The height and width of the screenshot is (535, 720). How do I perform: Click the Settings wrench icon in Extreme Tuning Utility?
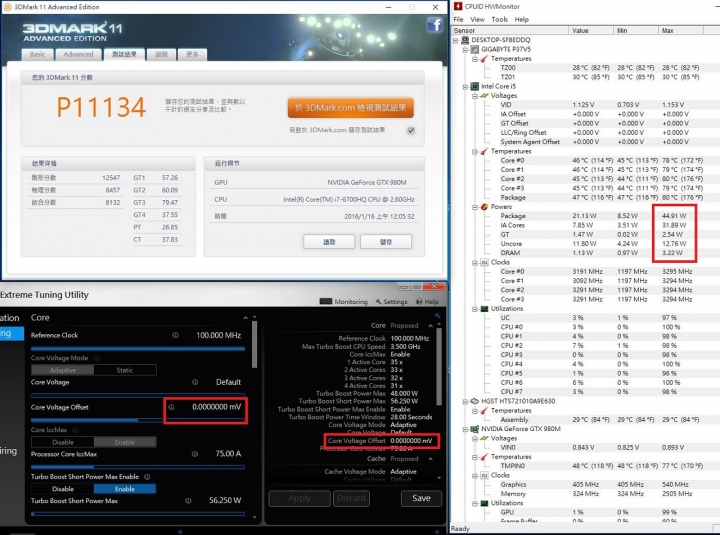378,302
